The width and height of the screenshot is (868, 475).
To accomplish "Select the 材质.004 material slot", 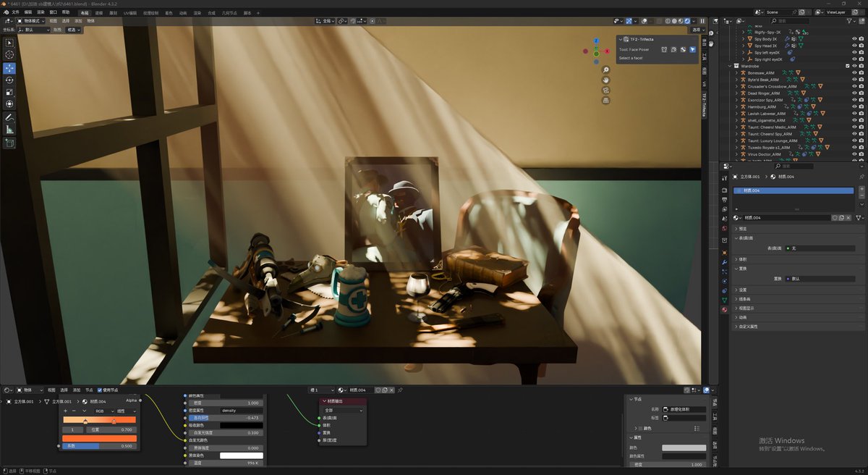I will pyautogui.click(x=793, y=190).
